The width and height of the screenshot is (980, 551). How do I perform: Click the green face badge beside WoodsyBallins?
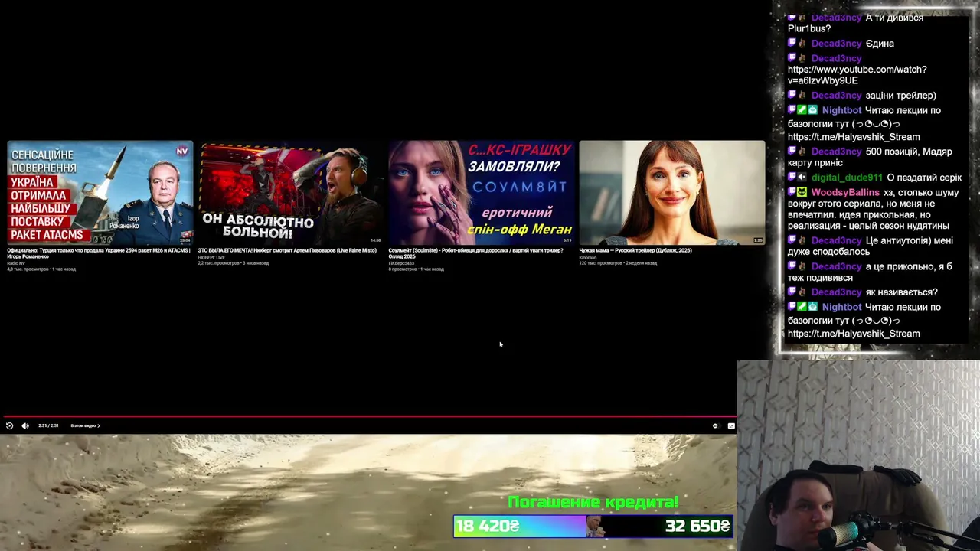pyautogui.click(x=802, y=193)
